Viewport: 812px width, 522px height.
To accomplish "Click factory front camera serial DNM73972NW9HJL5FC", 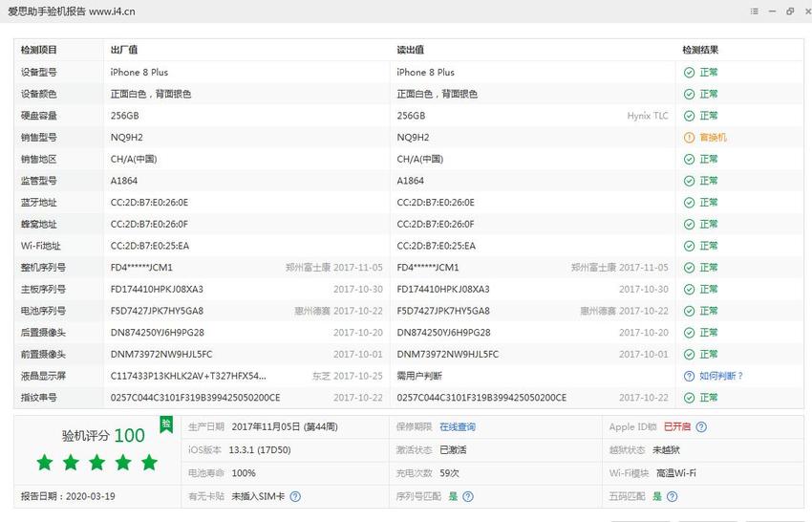I will [161, 355].
